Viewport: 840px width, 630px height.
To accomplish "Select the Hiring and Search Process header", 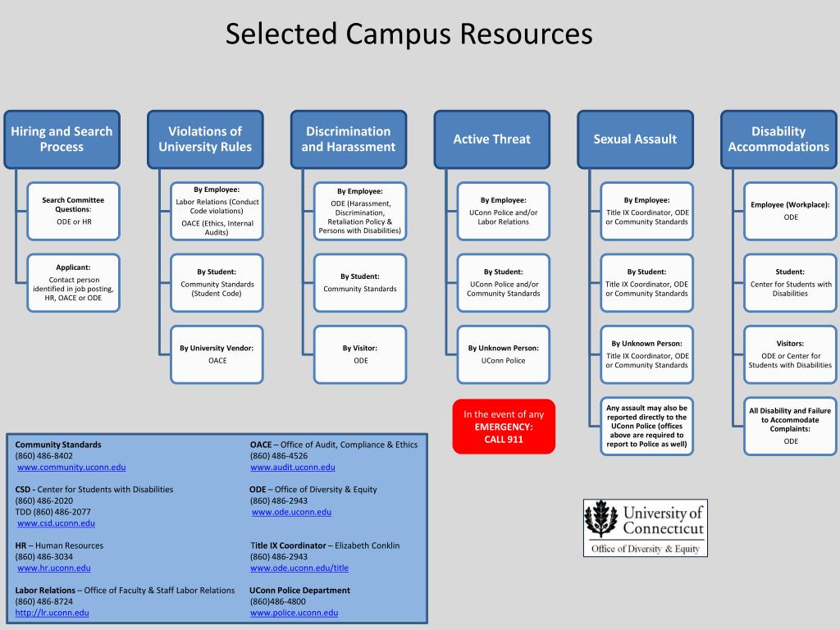I will coord(62,139).
